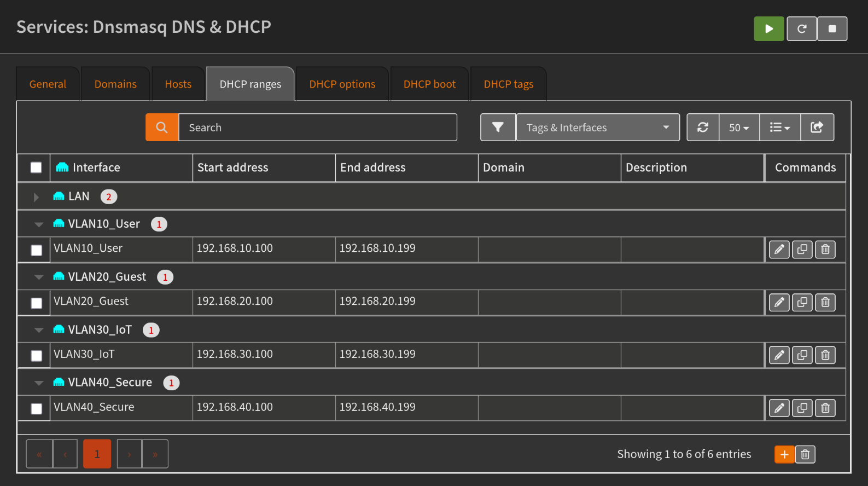Refresh the DHCP ranges table

703,128
